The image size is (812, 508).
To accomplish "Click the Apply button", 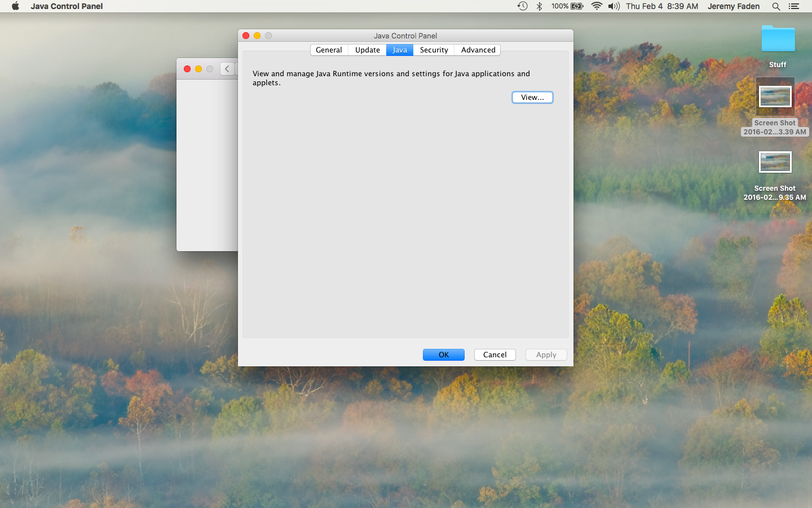I will coord(546,354).
